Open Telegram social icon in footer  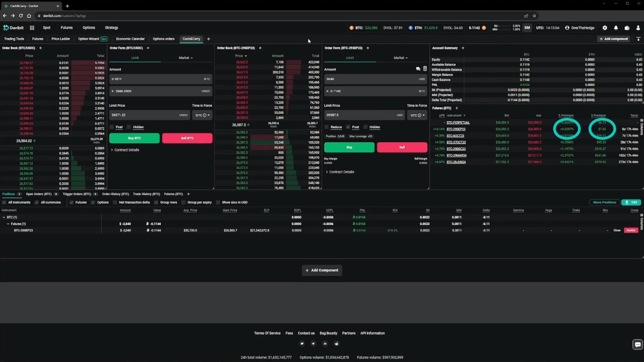pyautogui.click(x=313, y=344)
